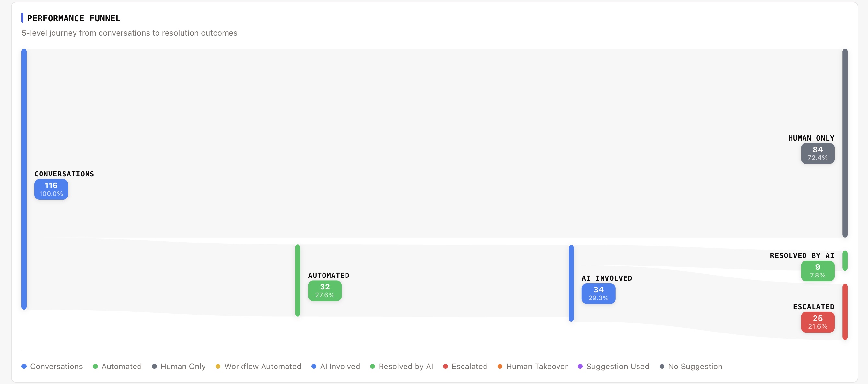The width and height of the screenshot is (868, 384).
Task: Click the No Suggestion legend item
Action: click(x=691, y=366)
